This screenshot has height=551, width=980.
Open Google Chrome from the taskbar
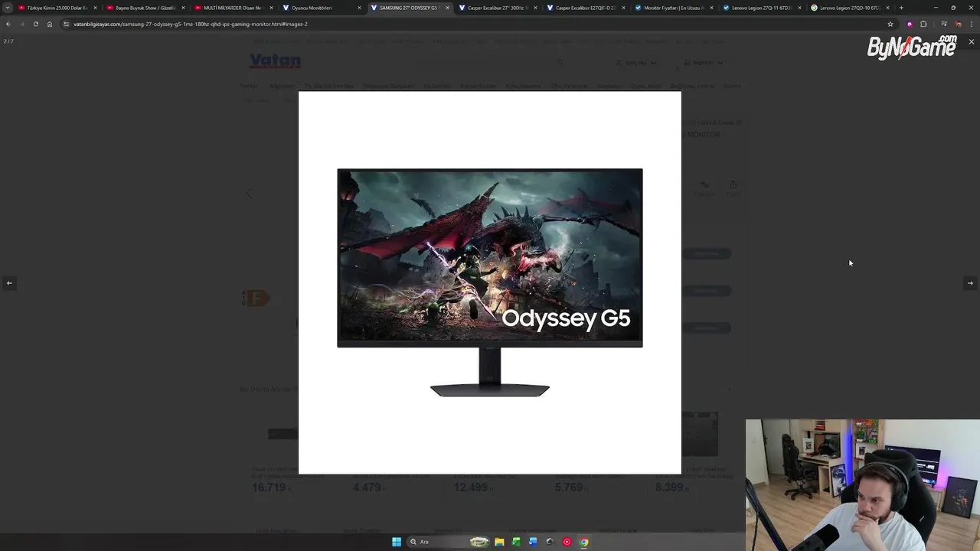pyautogui.click(x=583, y=542)
